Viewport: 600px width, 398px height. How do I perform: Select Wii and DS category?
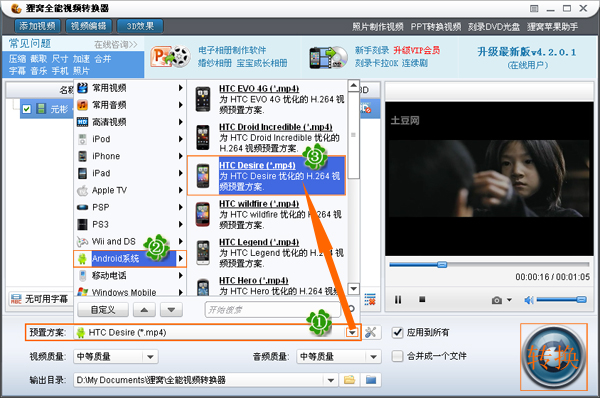tap(130, 241)
